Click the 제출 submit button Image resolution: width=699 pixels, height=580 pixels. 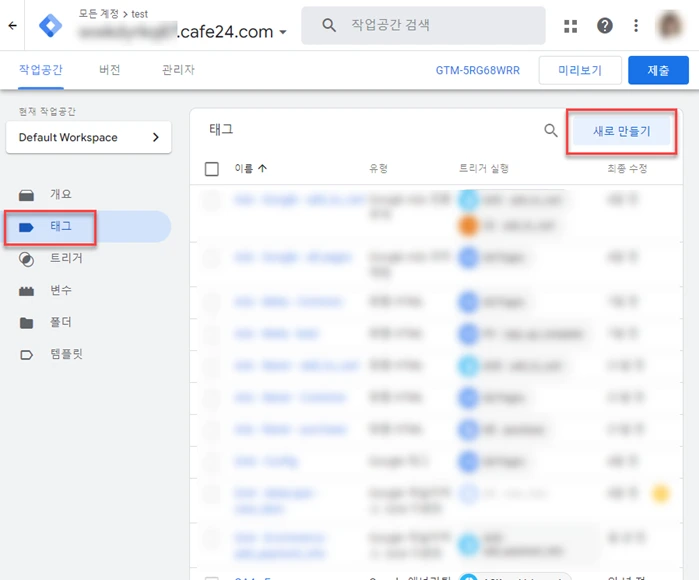coord(658,70)
